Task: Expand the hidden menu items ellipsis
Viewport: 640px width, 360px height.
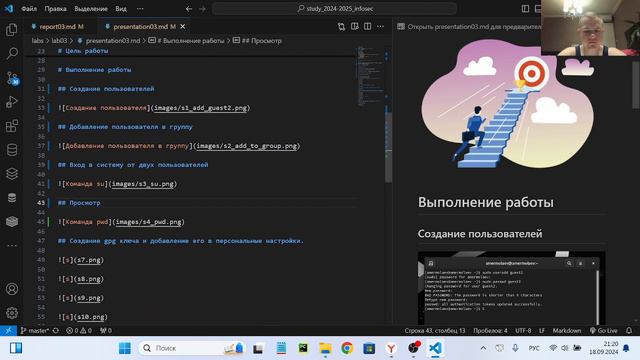Action: tap(140, 9)
